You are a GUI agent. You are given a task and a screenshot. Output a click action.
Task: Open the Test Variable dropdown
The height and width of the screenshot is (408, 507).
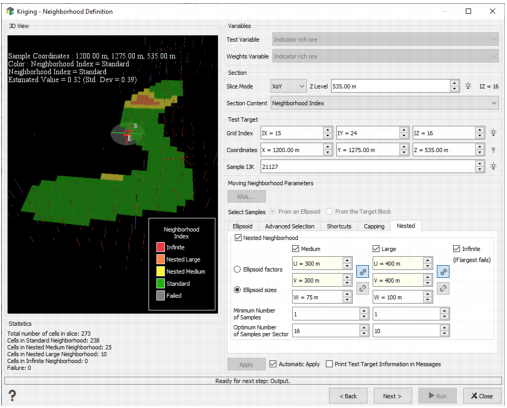click(385, 40)
